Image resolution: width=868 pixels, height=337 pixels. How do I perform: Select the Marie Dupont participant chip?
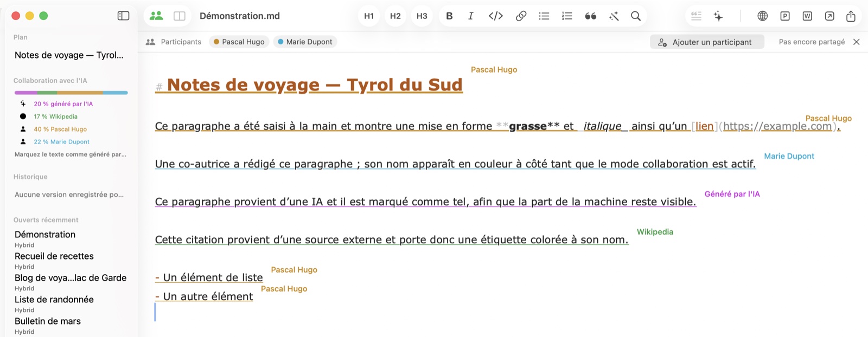[x=305, y=42]
